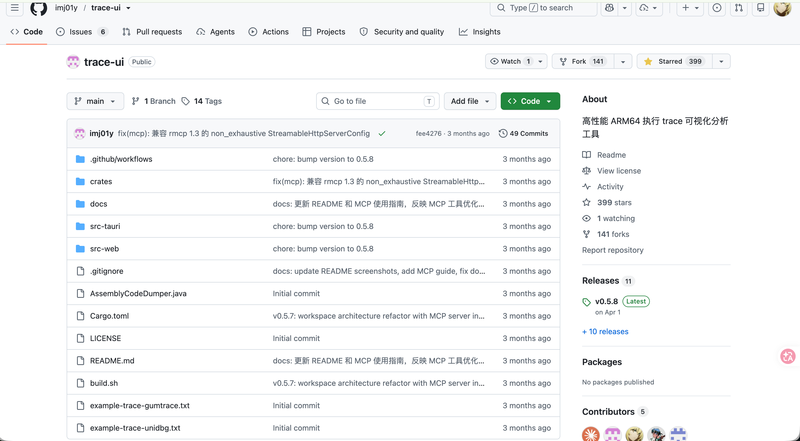Screen dimensions: 800x441
Task: Open the user profile avatar menu
Action: (x=782, y=8)
